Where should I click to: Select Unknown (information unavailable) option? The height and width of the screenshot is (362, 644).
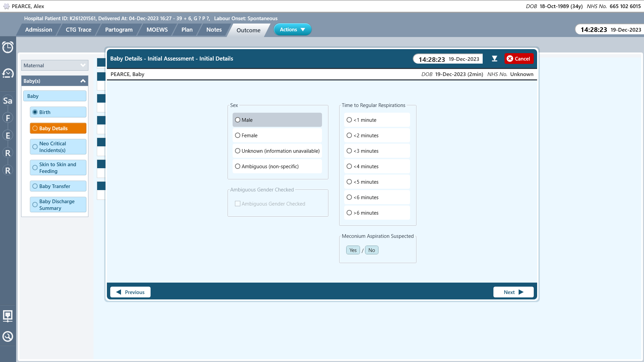tap(277, 151)
